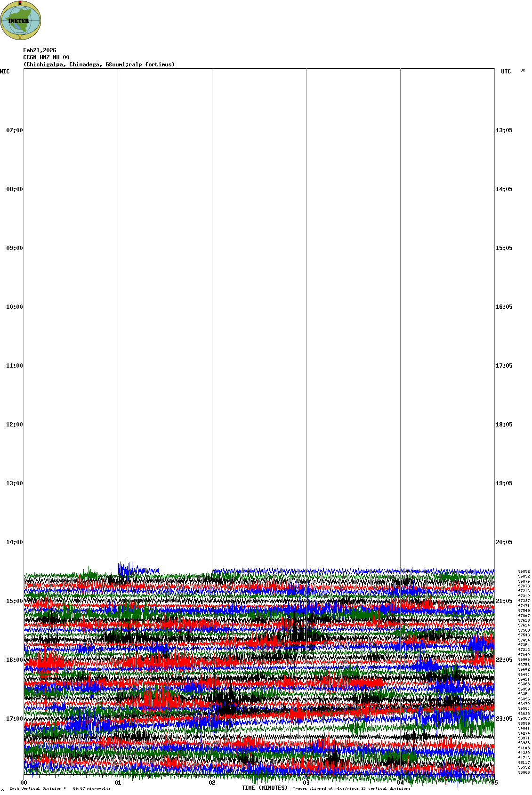Pick the 15:00 local time label
This screenshot has height=795, width=532.
14,601
